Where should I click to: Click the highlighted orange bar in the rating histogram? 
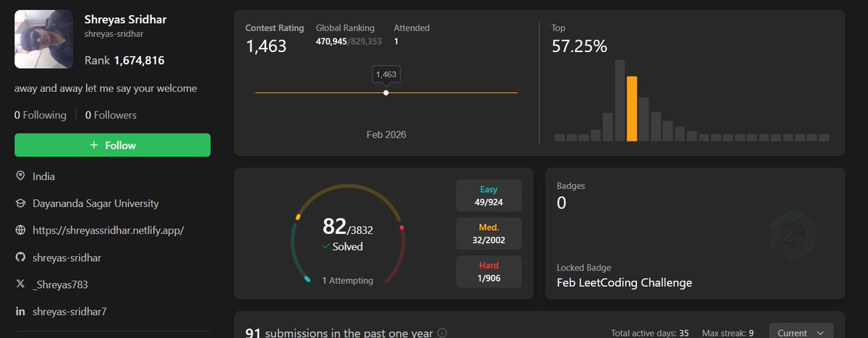[631, 109]
